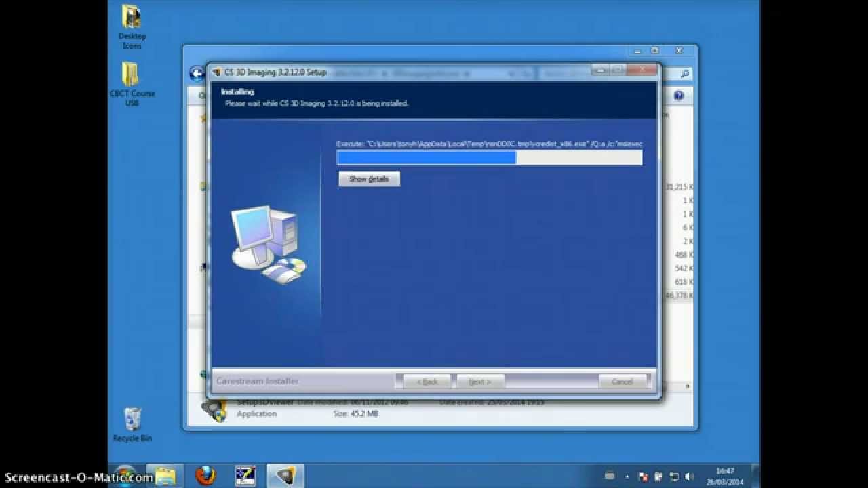The image size is (868, 488).
Task: Click the disabled Back button
Action: 427,382
